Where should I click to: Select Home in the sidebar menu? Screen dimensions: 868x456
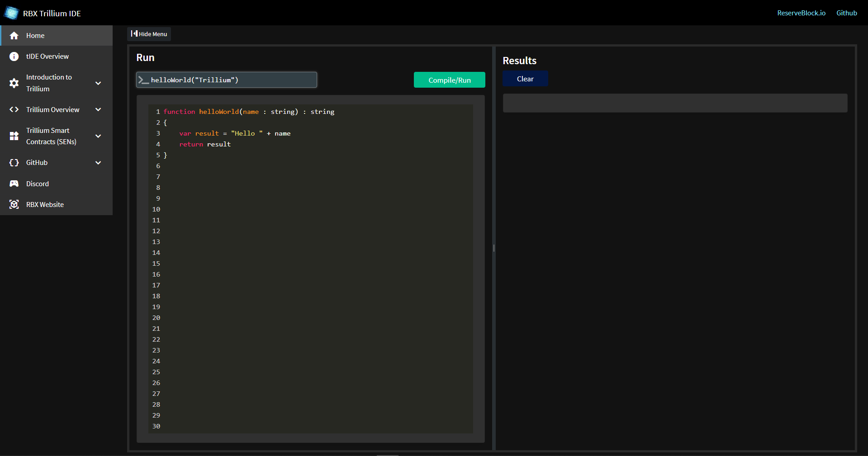[x=36, y=35]
